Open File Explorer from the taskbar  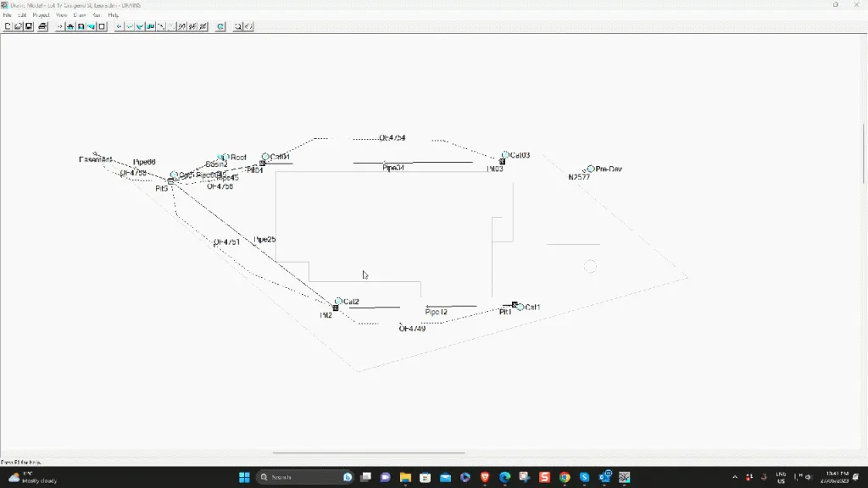click(x=405, y=477)
